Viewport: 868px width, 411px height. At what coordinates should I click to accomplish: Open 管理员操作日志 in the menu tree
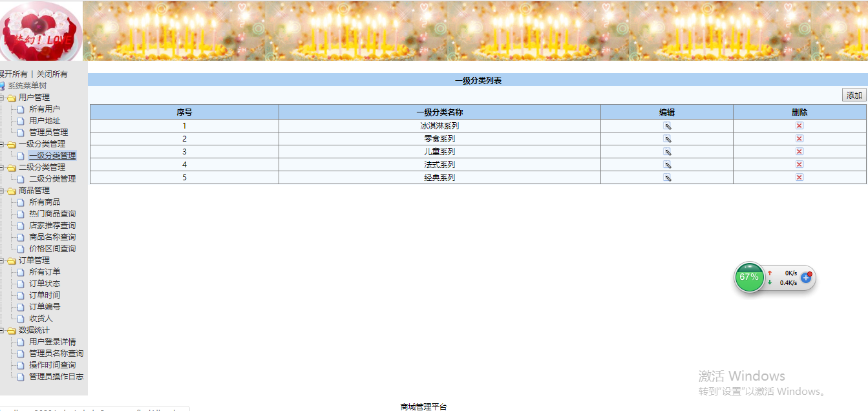(56, 377)
